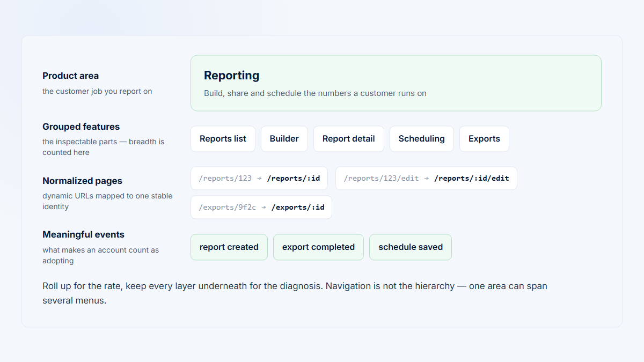Viewport: 644px width, 362px height.
Task: Click the Reporting product area card
Action: [396, 83]
